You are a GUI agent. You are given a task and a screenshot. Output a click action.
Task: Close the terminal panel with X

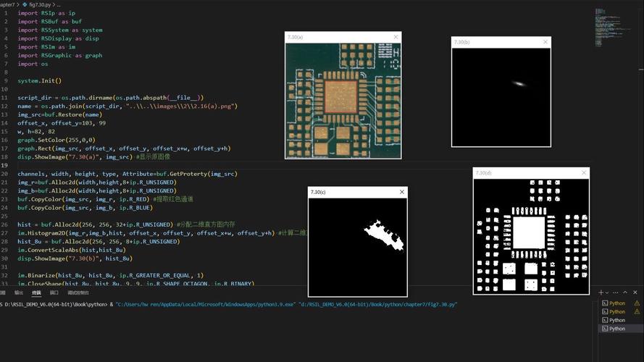635,292
